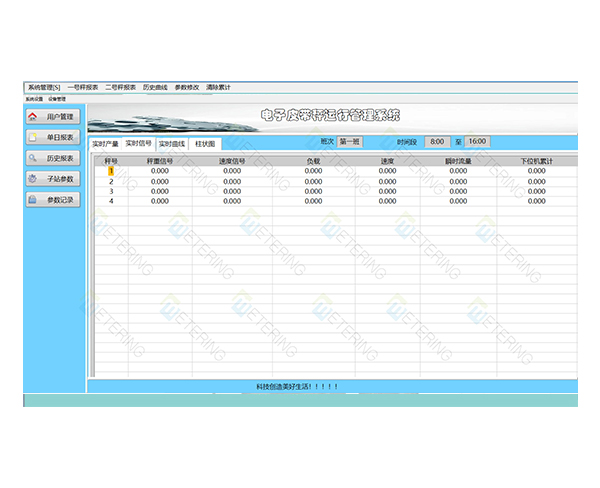Image resolution: width=600 pixels, height=488 pixels.
Task: Click the 速度信号 column header
Action: [232, 161]
